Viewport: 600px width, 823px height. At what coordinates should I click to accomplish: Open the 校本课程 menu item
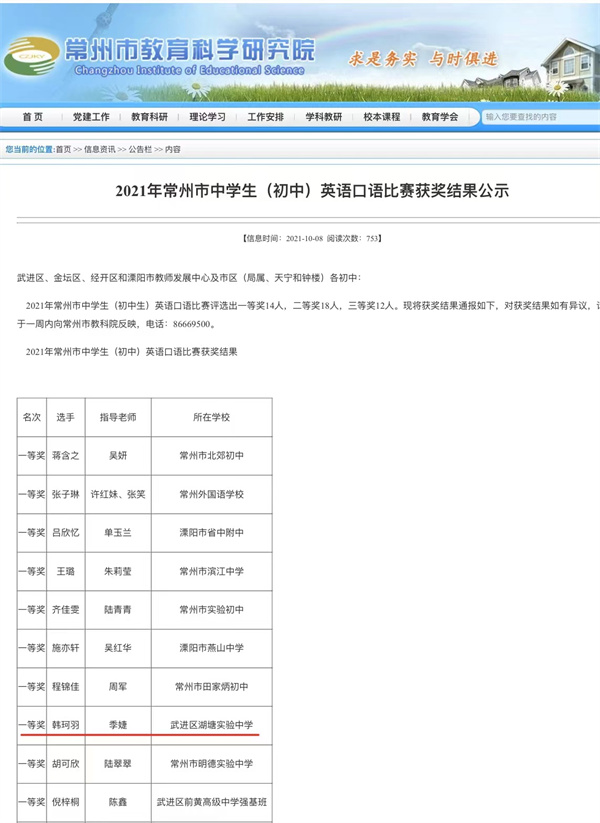coord(382,117)
